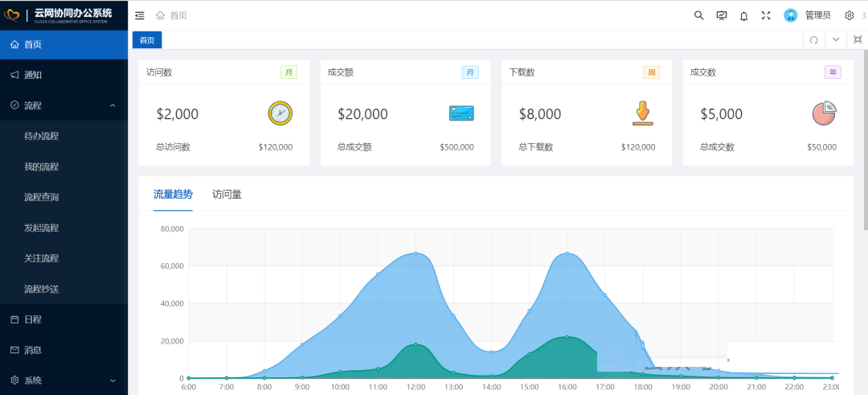
Task: Switch to the 访问量 chart tab
Action: click(227, 194)
